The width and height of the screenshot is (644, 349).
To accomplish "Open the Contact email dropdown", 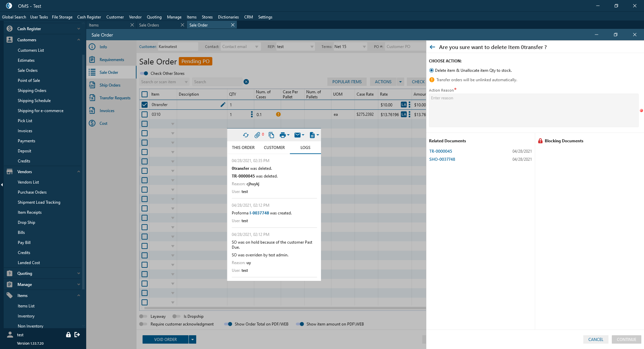I will [x=257, y=47].
